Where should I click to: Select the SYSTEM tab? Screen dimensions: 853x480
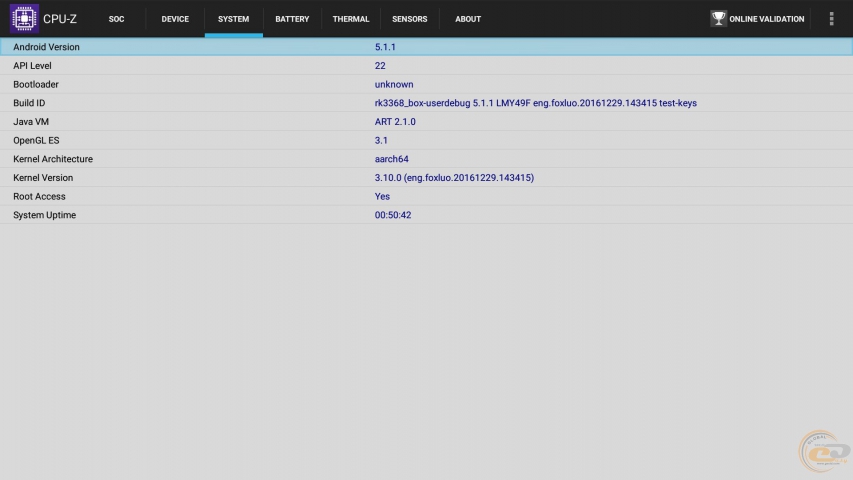(x=233, y=19)
